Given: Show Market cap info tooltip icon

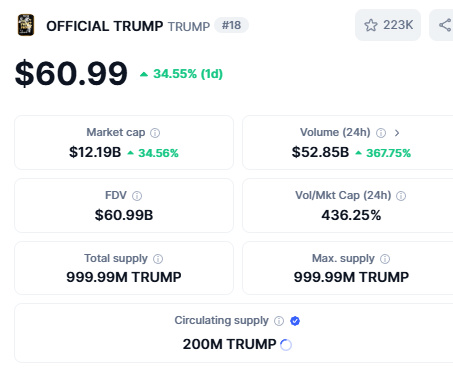Looking at the screenshot, I should pos(155,133).
